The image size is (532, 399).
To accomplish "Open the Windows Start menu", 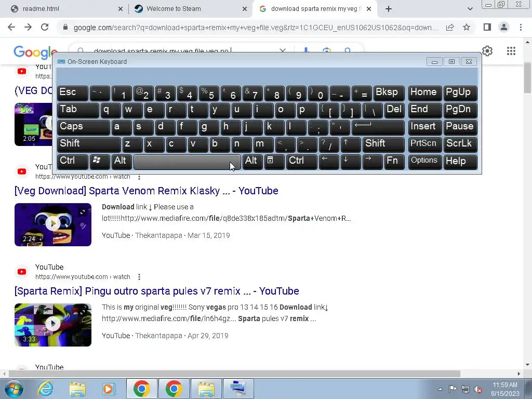I will [14, 389].
